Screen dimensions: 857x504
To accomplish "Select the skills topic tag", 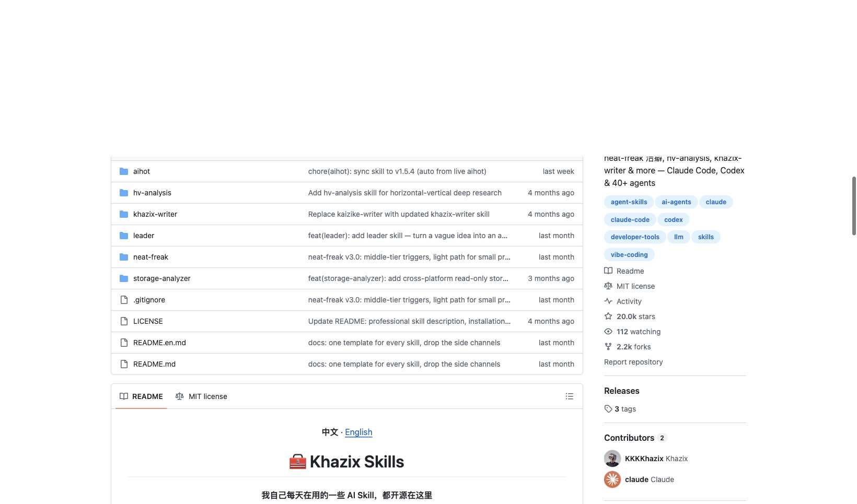I will (706, 237).
